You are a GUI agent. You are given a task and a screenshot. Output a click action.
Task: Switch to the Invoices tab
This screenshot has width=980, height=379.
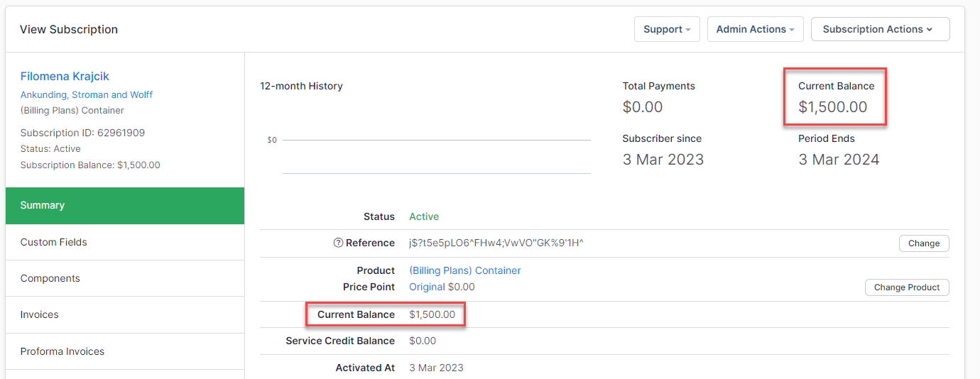(x=40, y=314)
